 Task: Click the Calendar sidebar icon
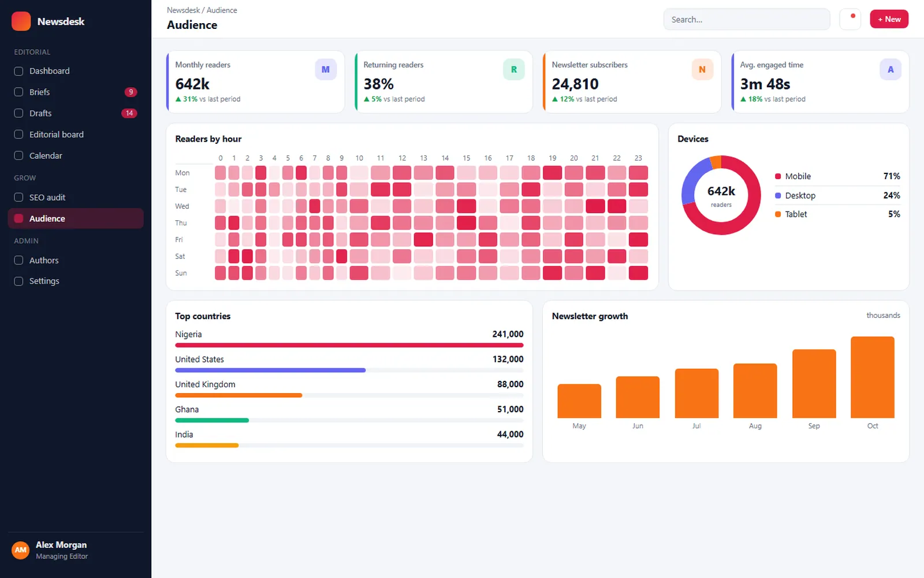pos(18,155)
